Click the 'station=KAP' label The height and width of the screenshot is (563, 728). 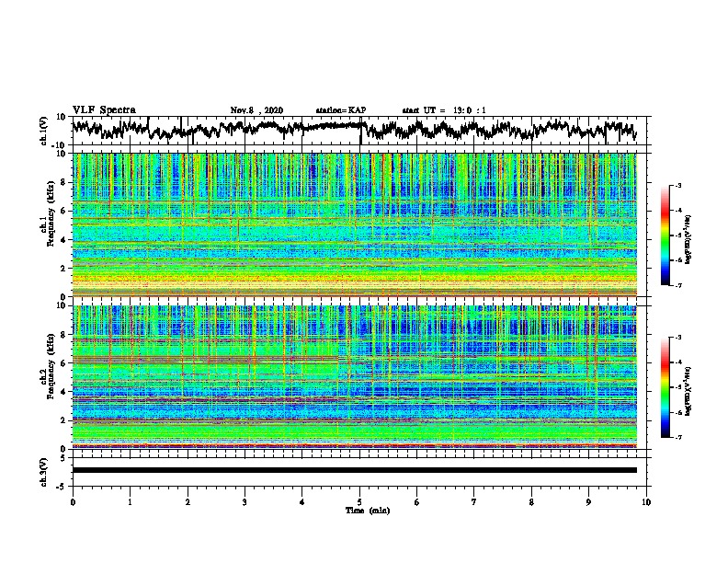click(341, 110)
